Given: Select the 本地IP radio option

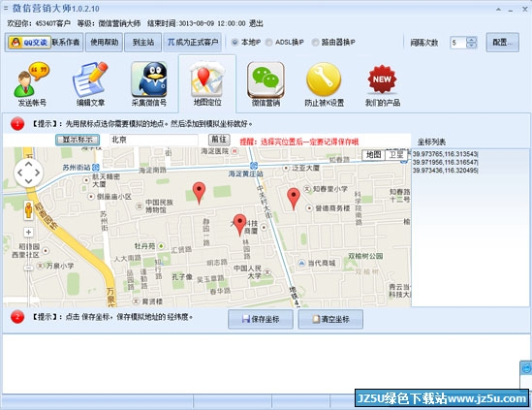Looking at the screenshot, I should tap(235, 43).
